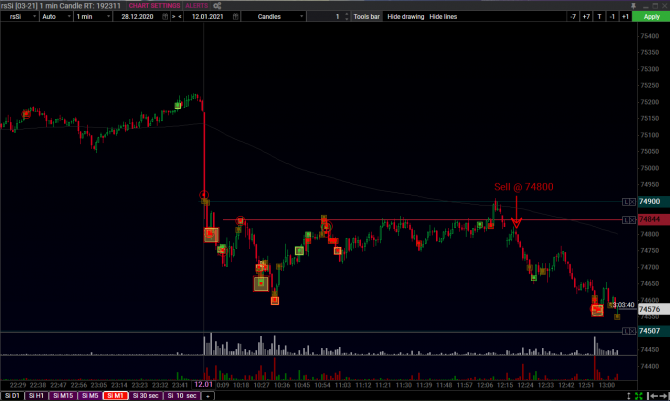Click the -7 days button

(573, 17)
